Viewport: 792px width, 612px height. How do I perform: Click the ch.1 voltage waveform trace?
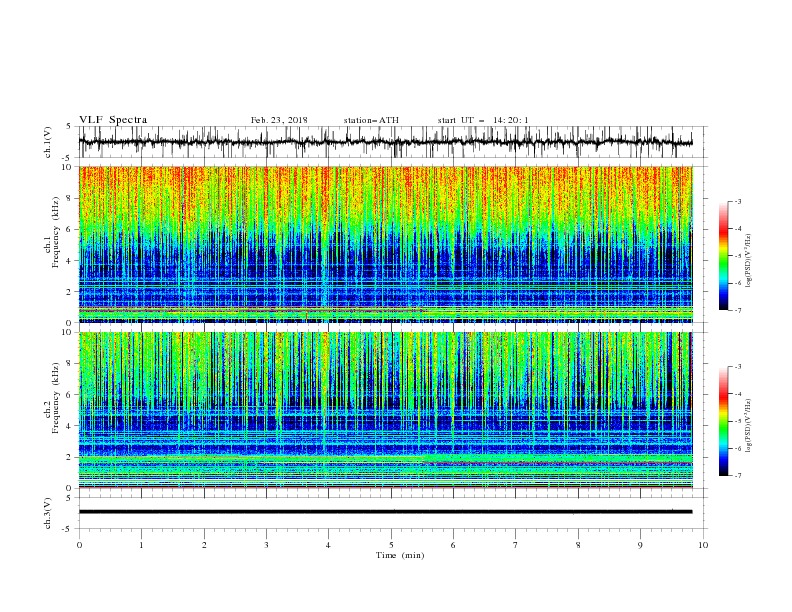pyautogui.click(x=385, y=142)
